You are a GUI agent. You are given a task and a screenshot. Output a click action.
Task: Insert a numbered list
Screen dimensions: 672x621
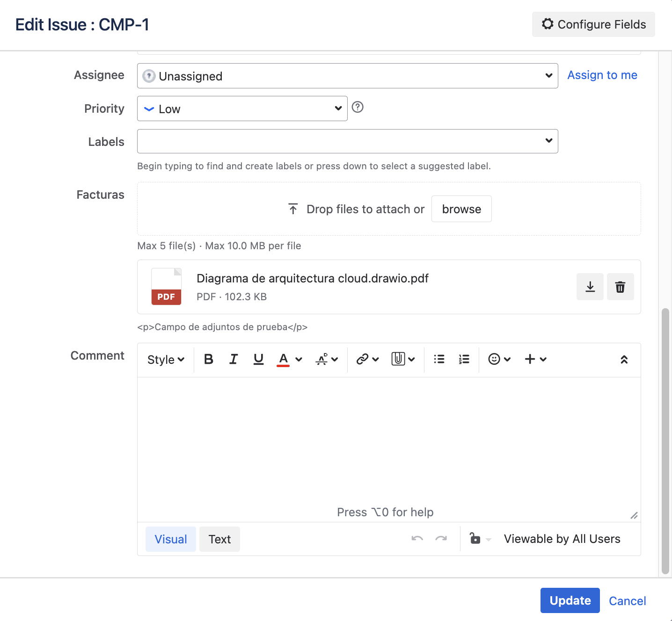point(464,359)
